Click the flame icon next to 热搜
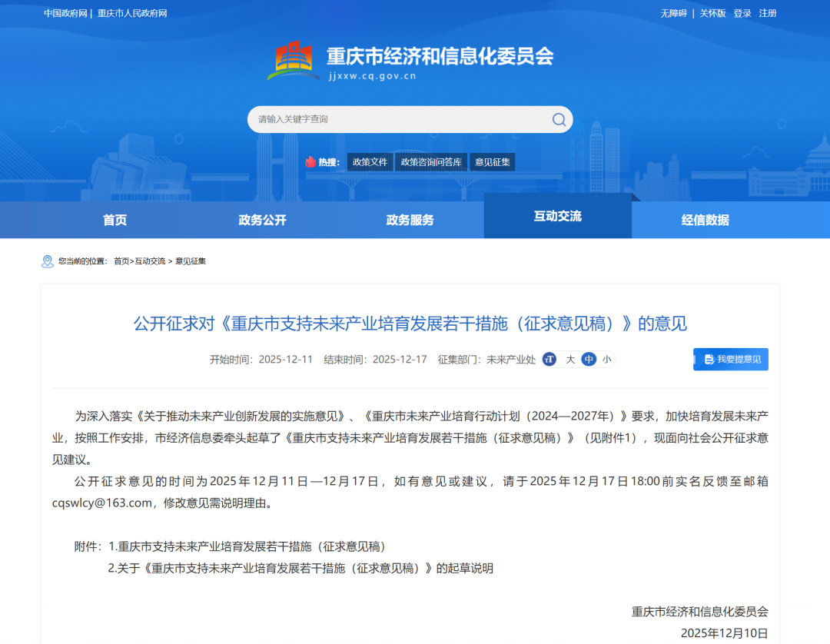Viewport: 830px width, 644px height. pos(312,162)
